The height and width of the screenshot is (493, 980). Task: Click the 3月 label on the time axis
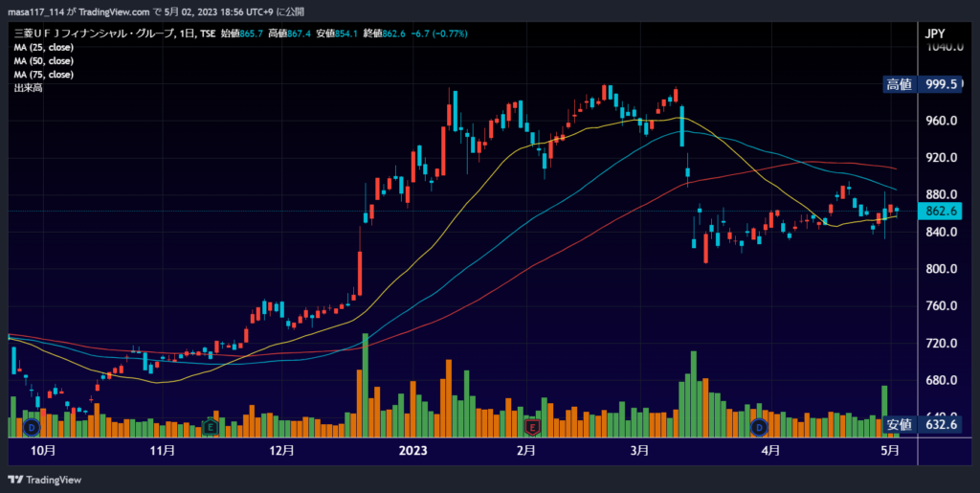pos(639,451)
